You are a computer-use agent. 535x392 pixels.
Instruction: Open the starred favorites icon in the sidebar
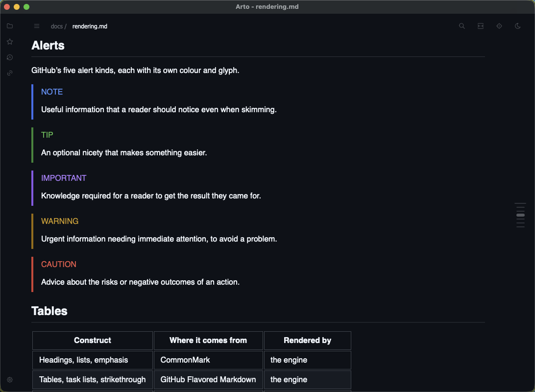[x=10, y=42]
